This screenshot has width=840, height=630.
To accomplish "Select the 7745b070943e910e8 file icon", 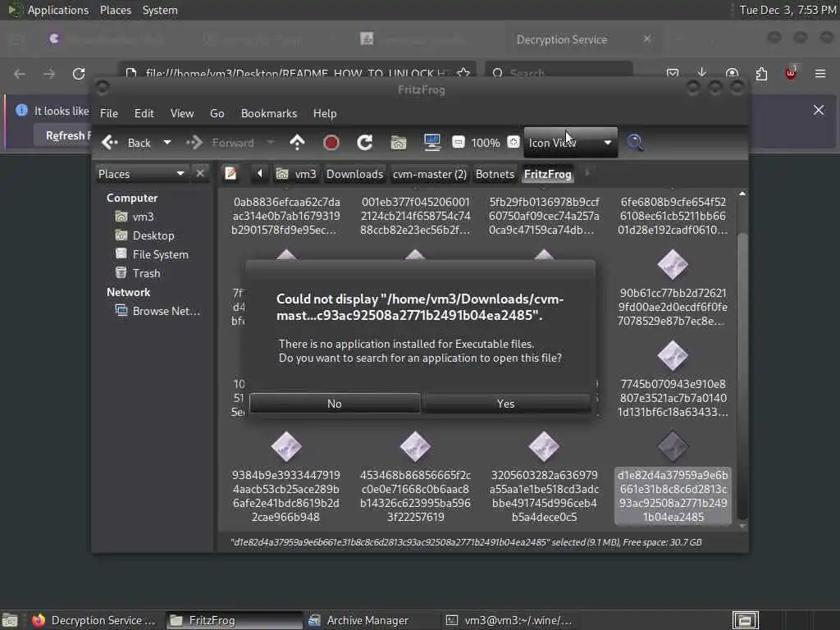I will point(673,356).
